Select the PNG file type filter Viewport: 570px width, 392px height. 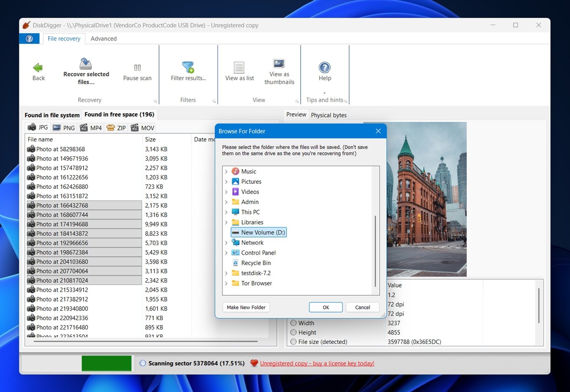(x=63, y=128)
